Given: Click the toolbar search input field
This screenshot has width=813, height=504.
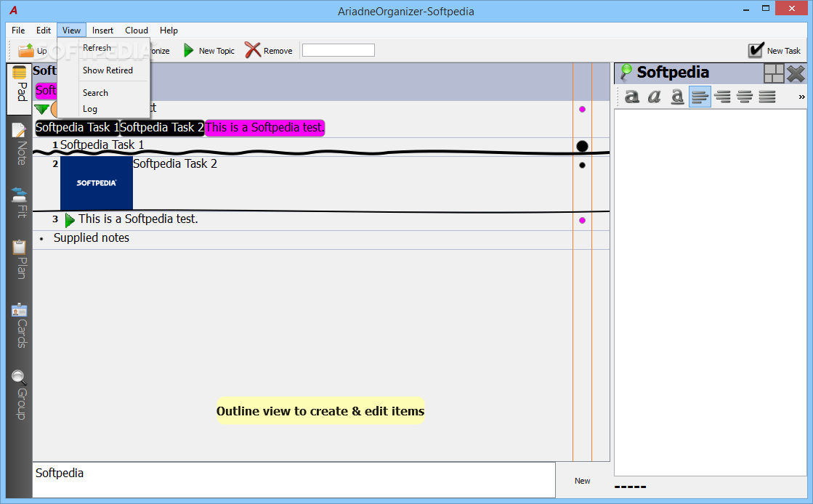Looking at the screenshot, I should 338,50.
